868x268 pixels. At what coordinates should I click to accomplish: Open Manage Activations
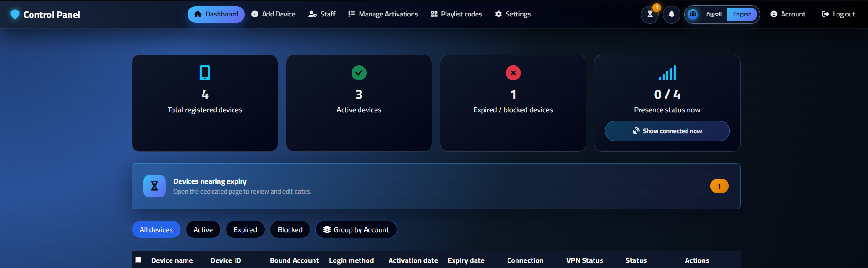(383, 14)
